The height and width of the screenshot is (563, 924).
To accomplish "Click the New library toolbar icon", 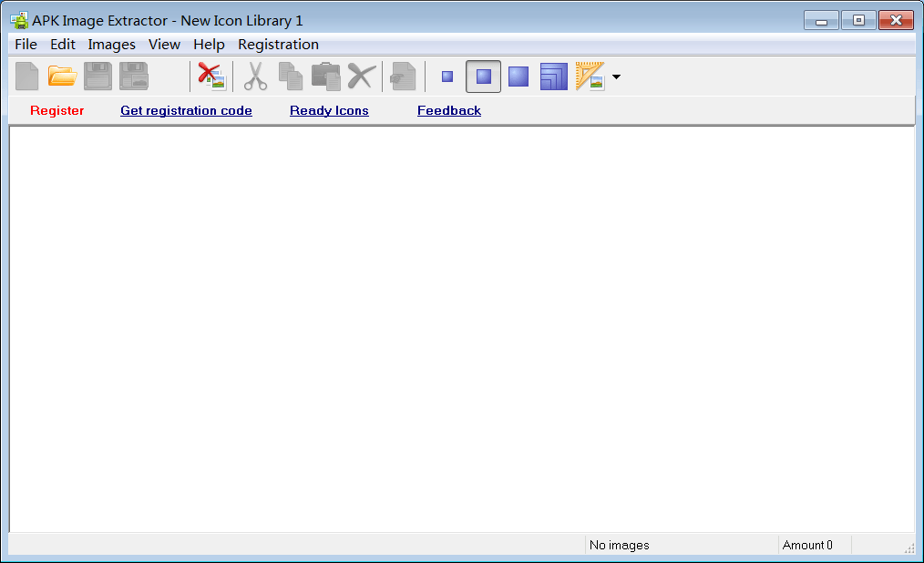I will click(x=27, y=77).
